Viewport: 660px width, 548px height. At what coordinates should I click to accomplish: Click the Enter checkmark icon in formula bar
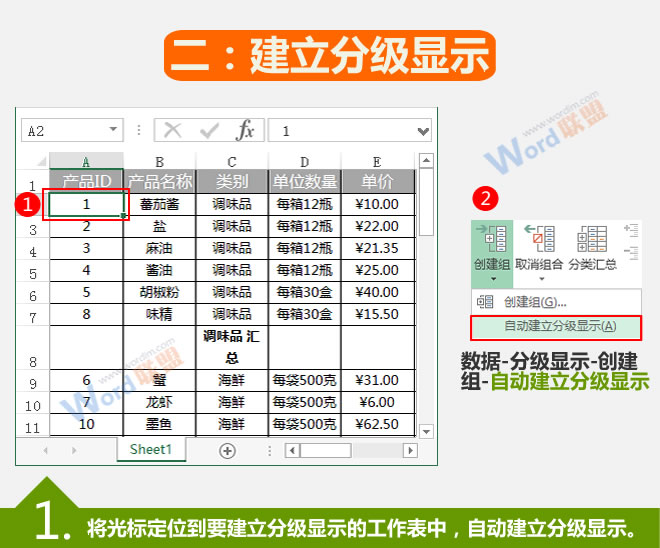tap(209, 130)
